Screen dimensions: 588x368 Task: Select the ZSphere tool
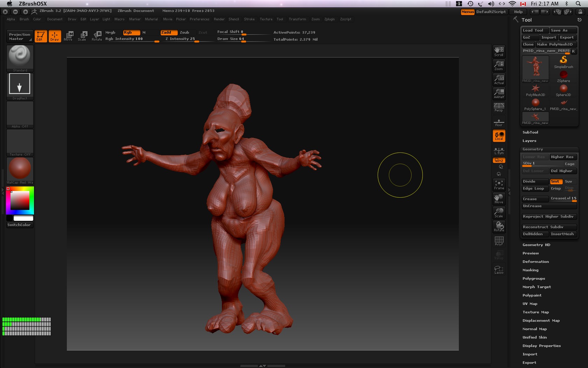(563, 76)
